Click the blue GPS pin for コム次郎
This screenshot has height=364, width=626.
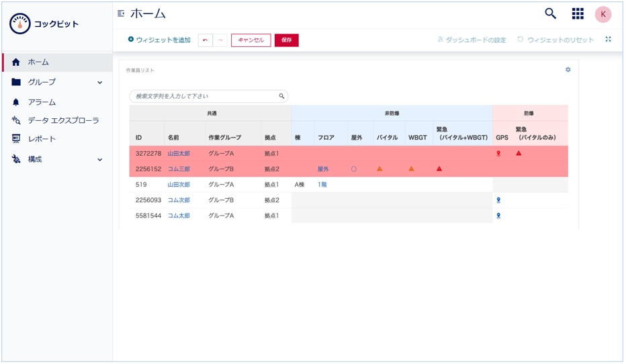(x=498, y=200)
